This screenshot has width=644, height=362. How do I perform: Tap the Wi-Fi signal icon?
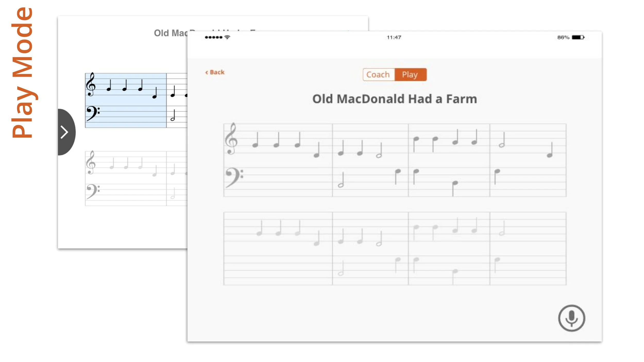click(227, 37)
